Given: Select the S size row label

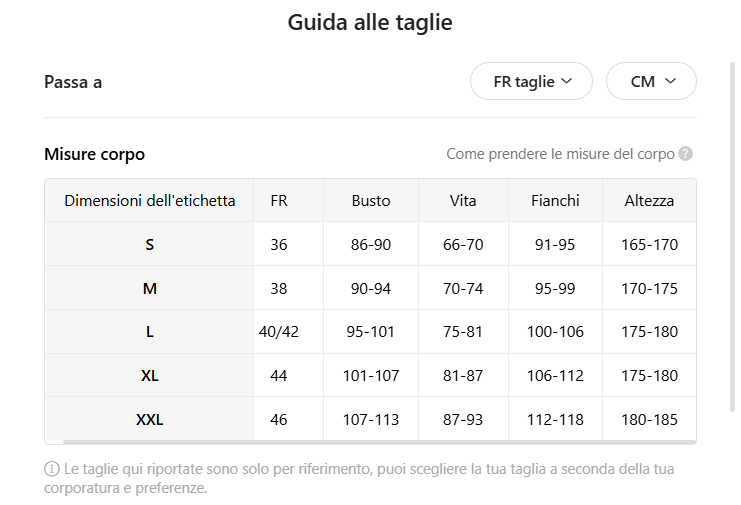Looking at the screenshot, I should tap(150, 244).
